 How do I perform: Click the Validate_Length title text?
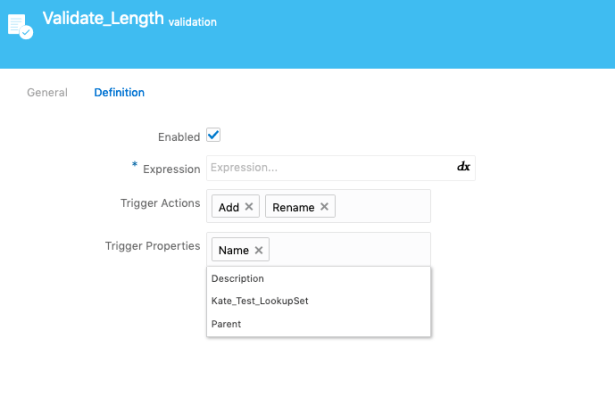pos(103,19)
